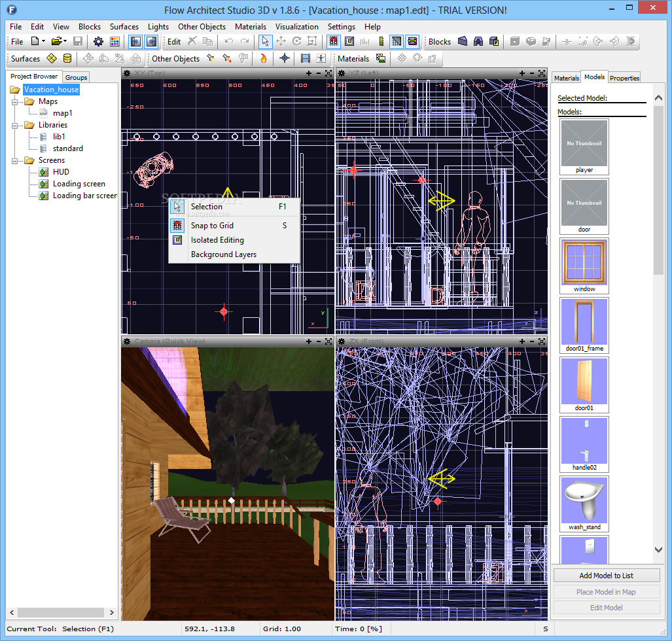Open the Other Objects menu
Viewport: 672px width, 641px height.
point(202,27)
